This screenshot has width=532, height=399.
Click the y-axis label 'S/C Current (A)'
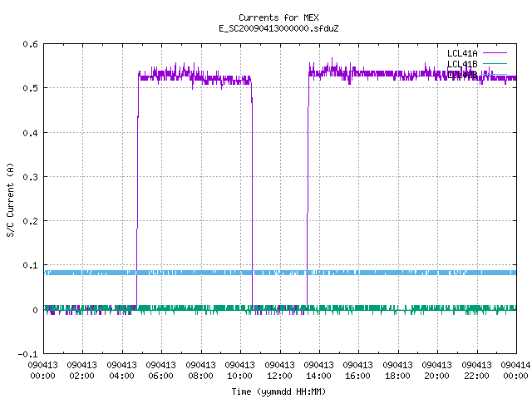tap(10, 200)
